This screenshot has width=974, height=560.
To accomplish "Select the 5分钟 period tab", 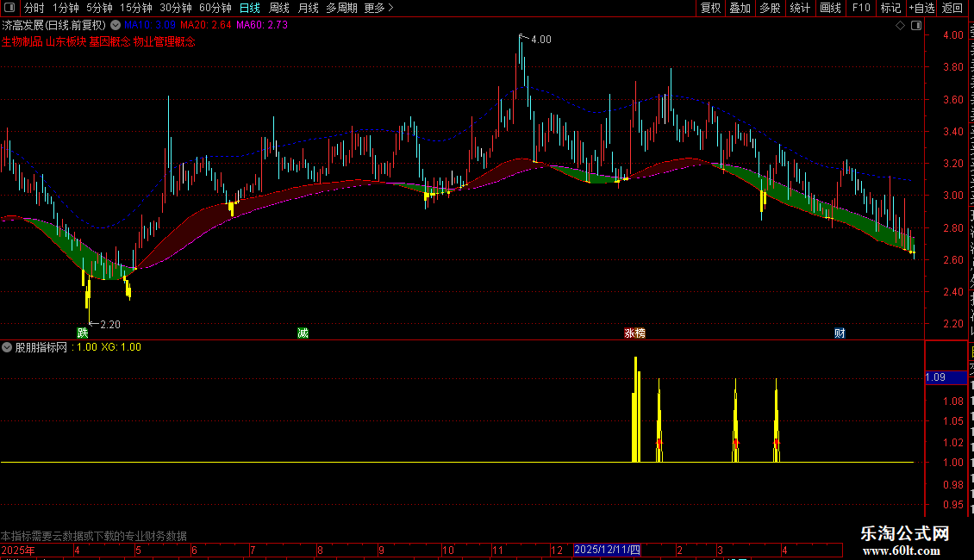I will click(x=99, y=8).
